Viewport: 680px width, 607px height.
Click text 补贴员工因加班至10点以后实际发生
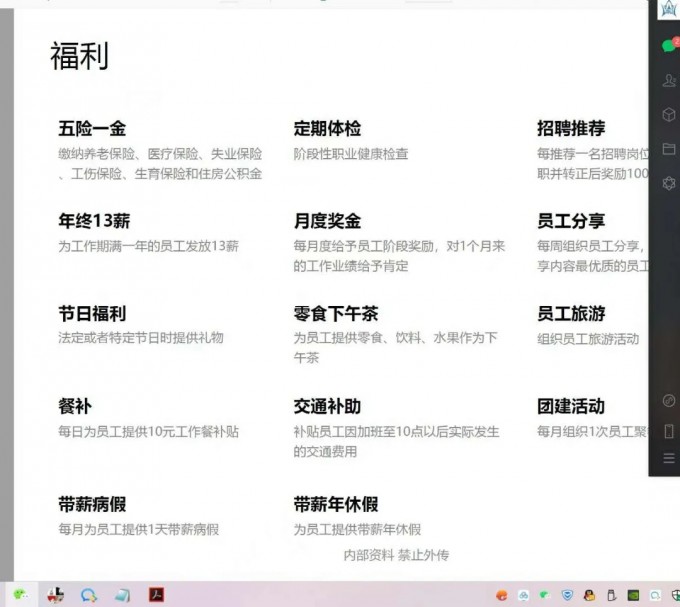(x=396, y=432)
